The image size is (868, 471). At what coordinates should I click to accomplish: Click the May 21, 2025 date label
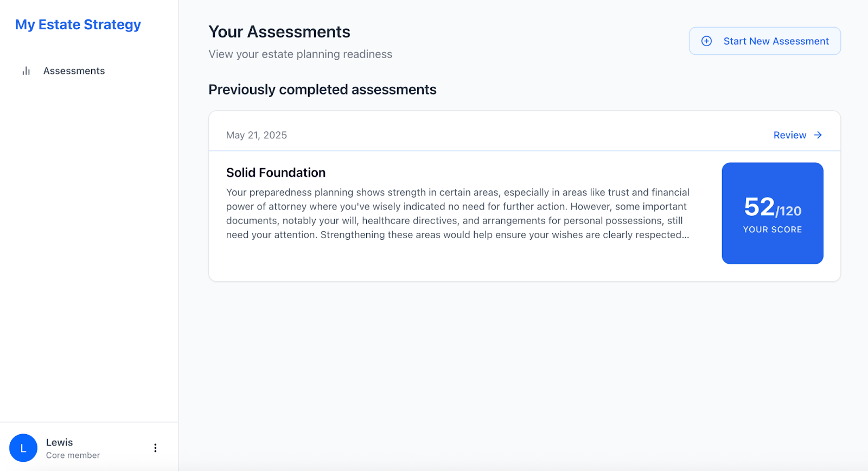[257, 135]
